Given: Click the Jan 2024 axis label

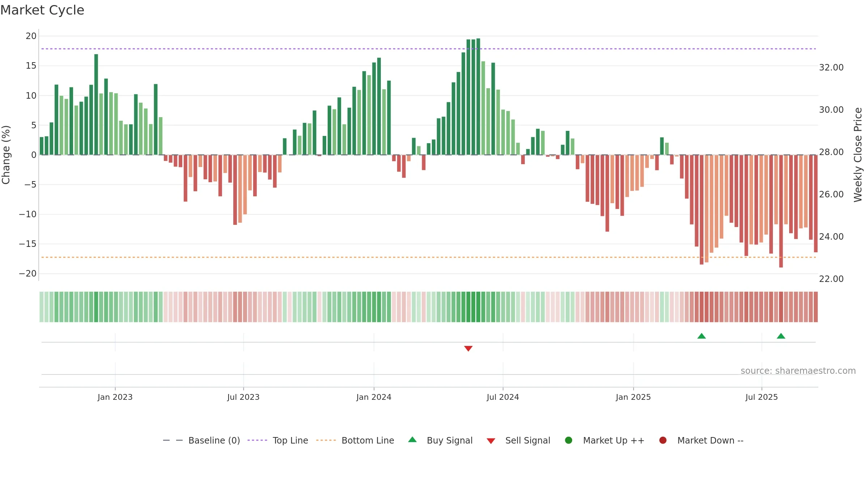Looking at the screenshot, I should tap(374, 397).
